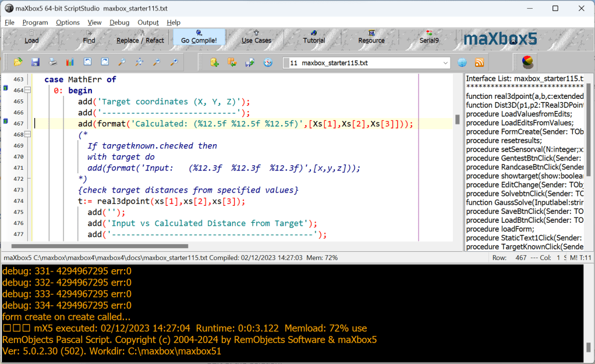Click the orange RSS feed icon
Viewport: 595px width, 364px height.
[480, 62]
